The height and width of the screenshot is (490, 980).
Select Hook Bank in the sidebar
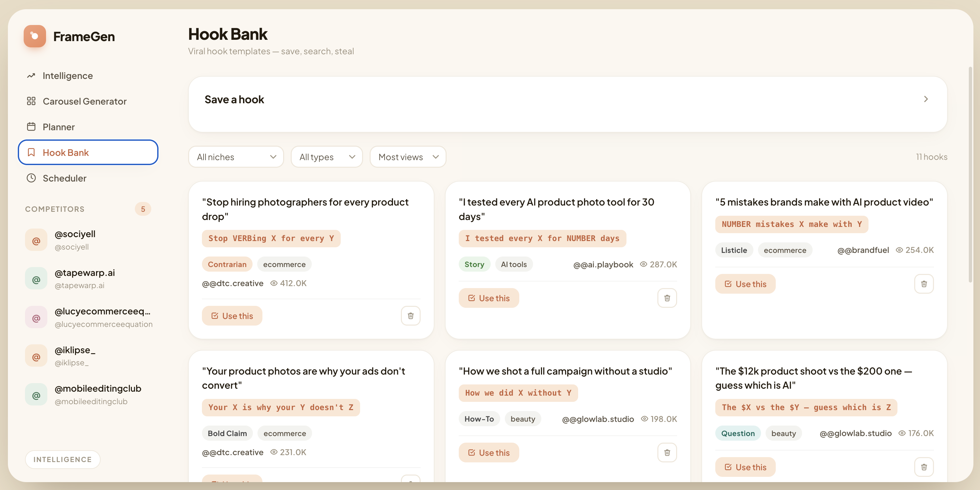coord(88,153)
